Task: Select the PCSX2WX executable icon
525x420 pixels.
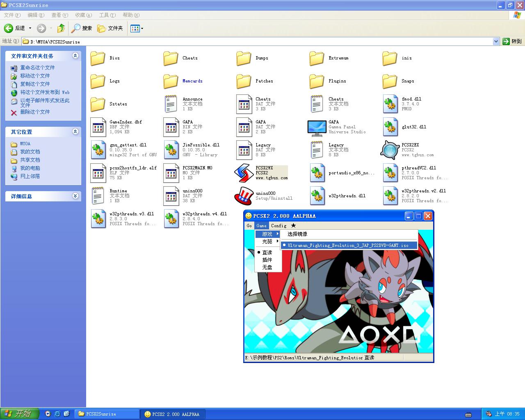Action: pos(244,173)
